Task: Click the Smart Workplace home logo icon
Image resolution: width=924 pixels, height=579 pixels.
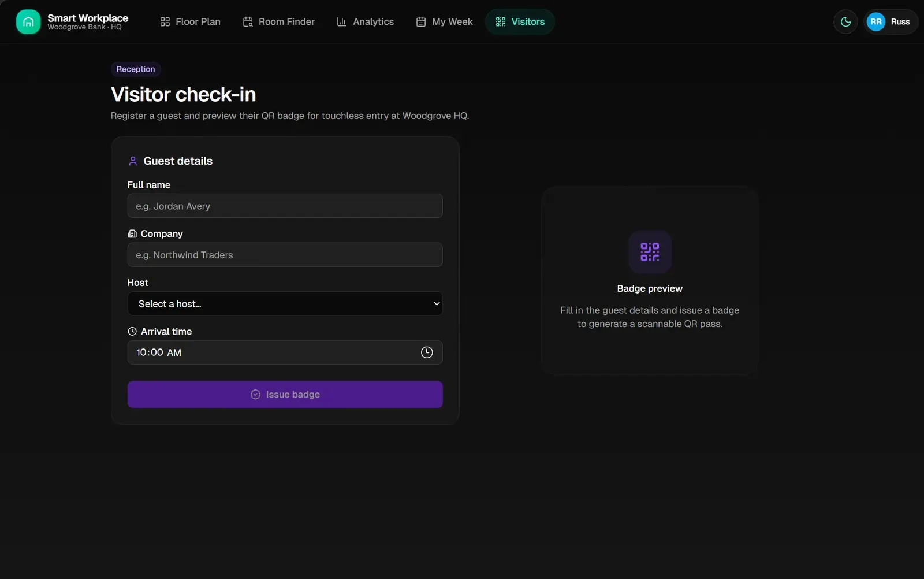Action: [x=28, y=22]
